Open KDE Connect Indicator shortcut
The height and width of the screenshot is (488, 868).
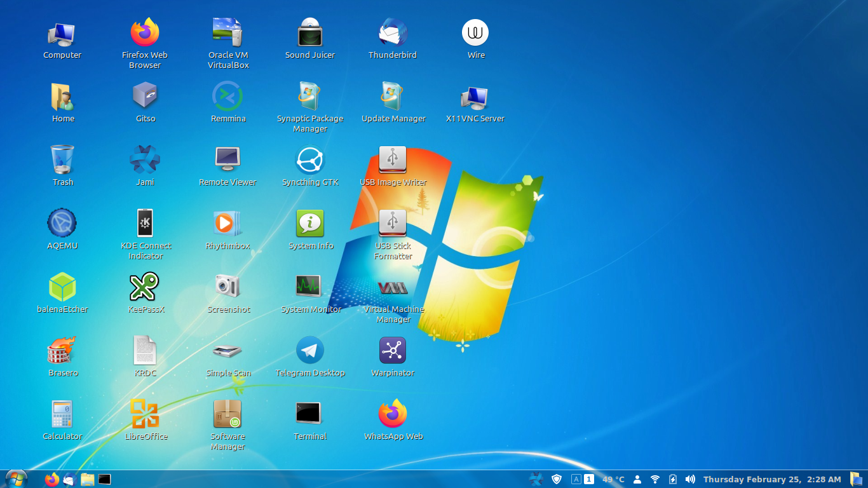(x=145, y=224)
